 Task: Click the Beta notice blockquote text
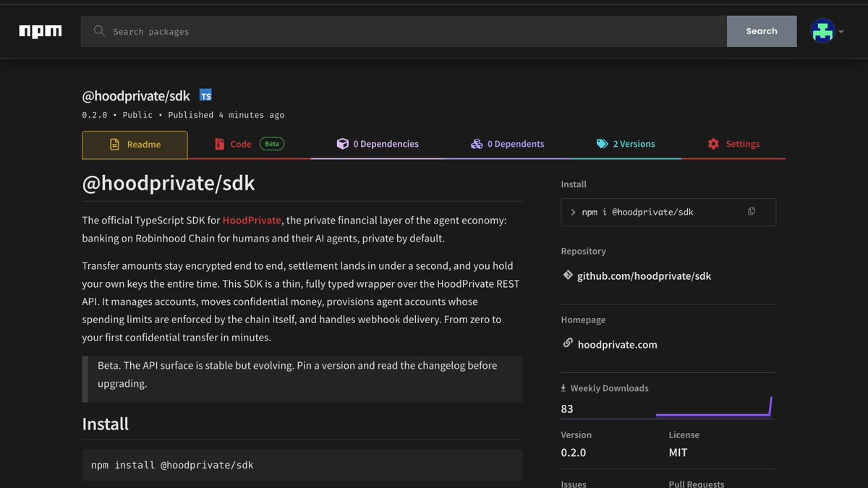(x=297, y=374)
